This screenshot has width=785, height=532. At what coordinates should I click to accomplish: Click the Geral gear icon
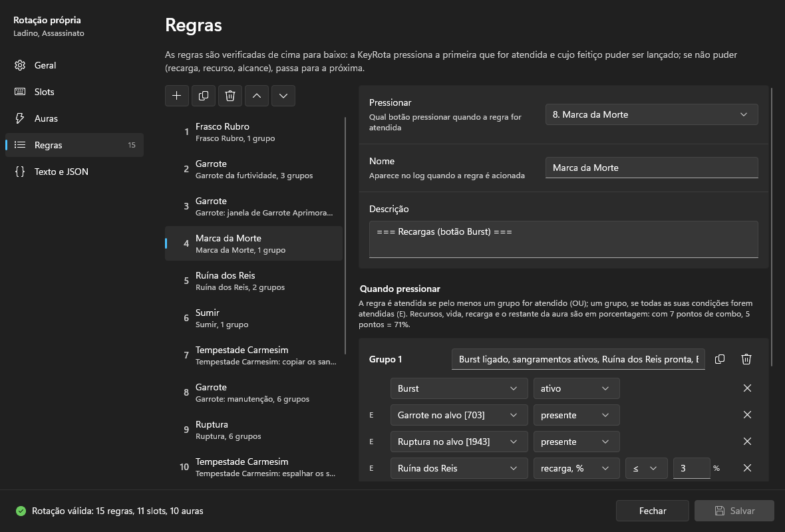20,65
